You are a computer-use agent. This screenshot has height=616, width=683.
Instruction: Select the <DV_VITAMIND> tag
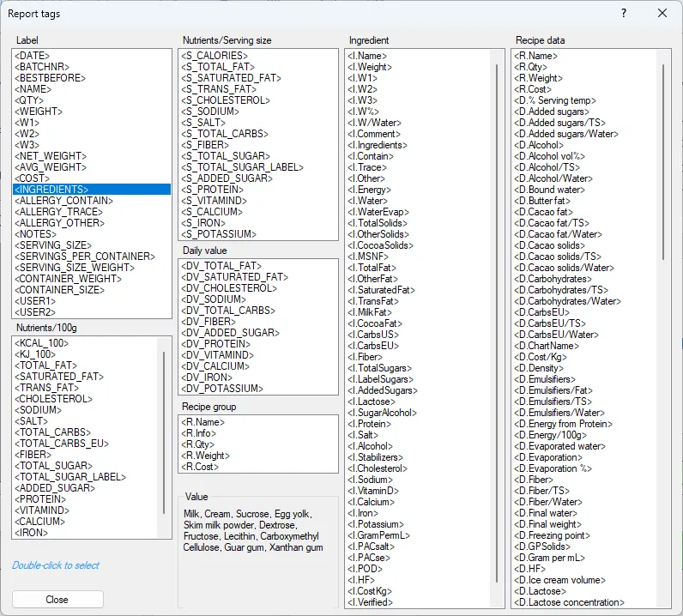(217, 355)
